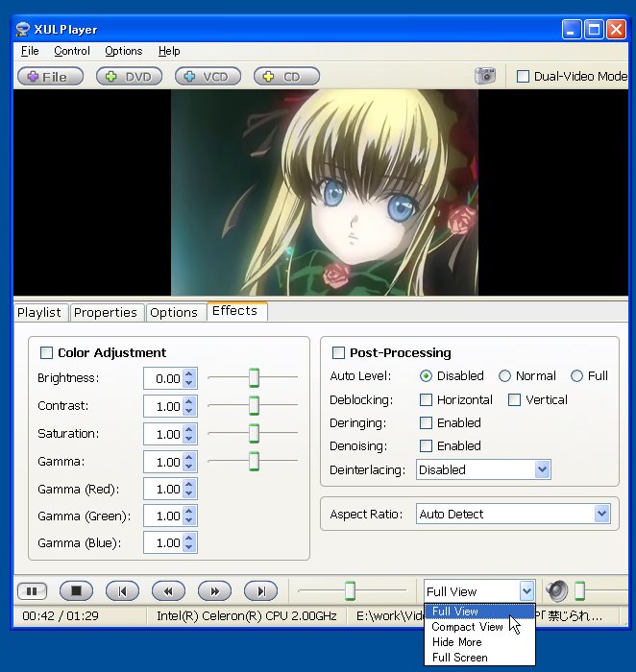Click the video preview area
Image resolution: width=636 pixels, height=672 pixels.
point(321,192)
